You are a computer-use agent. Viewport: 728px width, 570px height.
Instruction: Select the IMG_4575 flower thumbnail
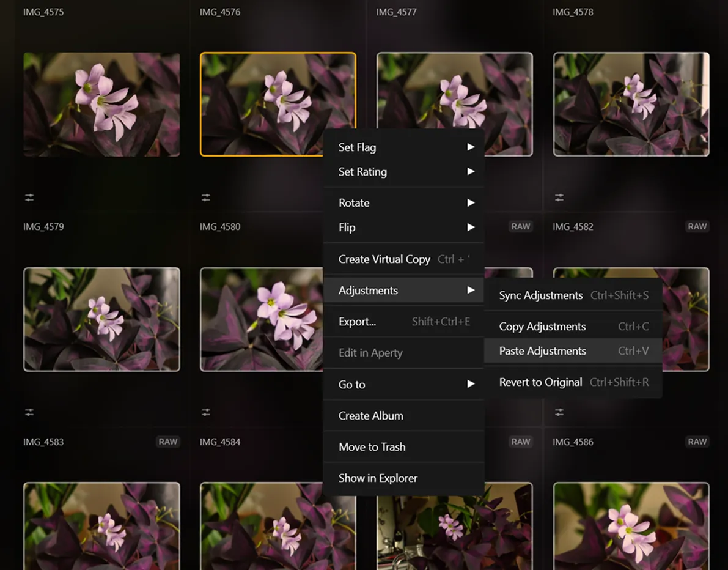pyautogui.click(x=101, y=104)
